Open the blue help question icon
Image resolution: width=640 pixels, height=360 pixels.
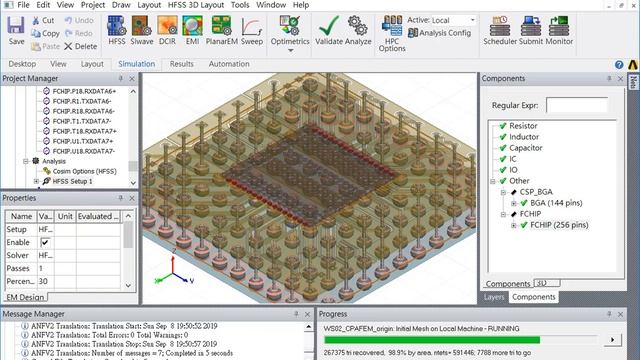coord(619,64)
